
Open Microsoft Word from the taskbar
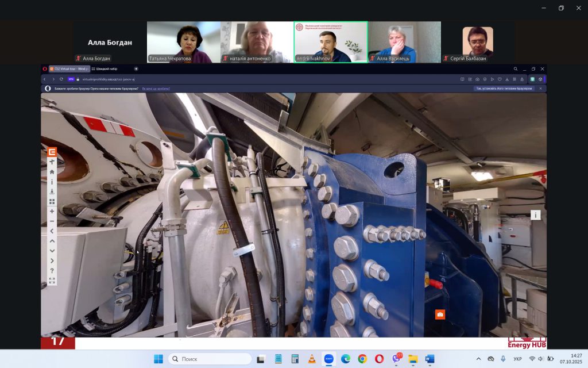click(430, 359)
